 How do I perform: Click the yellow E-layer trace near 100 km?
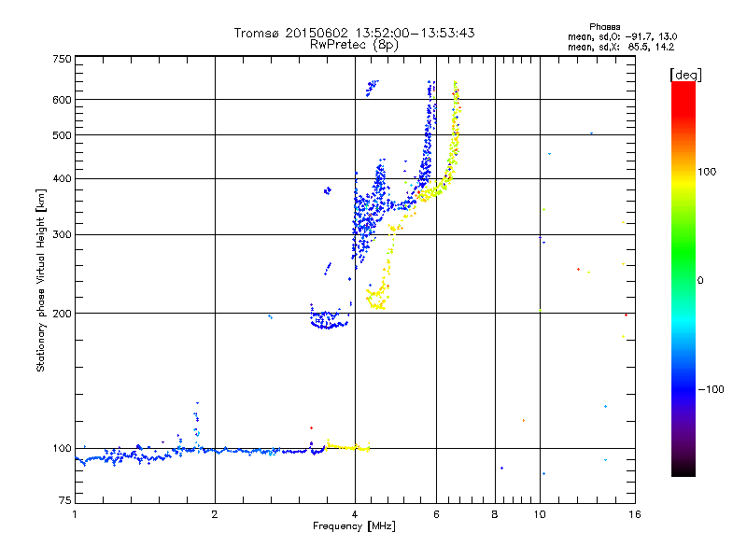347,447
